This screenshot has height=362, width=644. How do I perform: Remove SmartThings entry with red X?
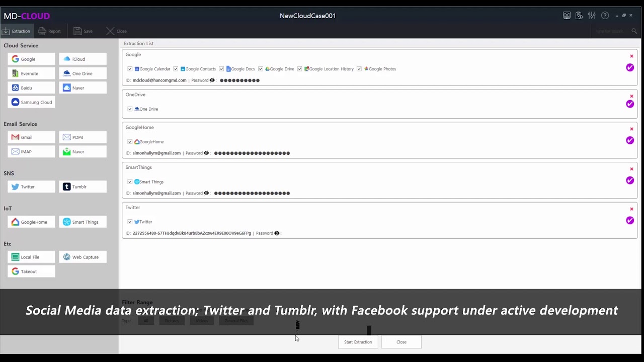[x=631, y=169]
